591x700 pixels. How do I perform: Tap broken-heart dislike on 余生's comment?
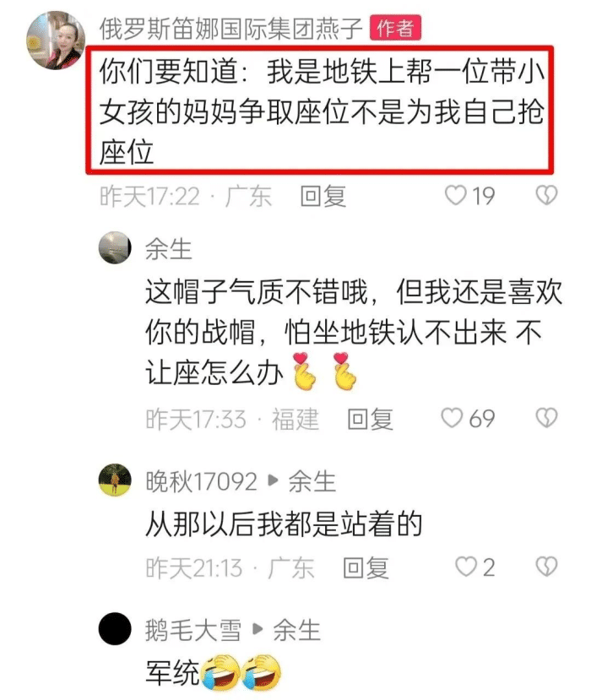(546, 418)
